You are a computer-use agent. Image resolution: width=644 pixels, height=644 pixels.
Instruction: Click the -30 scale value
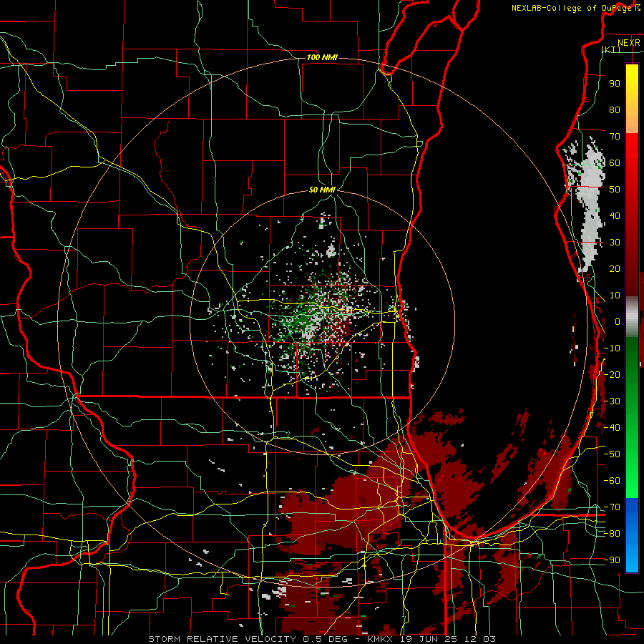click(612, 401)
